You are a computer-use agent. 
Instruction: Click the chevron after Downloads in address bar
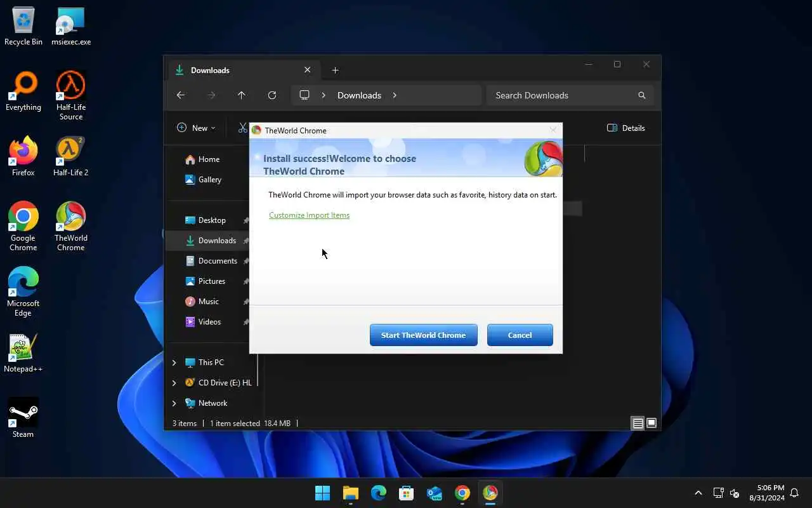tap(395, 95)
